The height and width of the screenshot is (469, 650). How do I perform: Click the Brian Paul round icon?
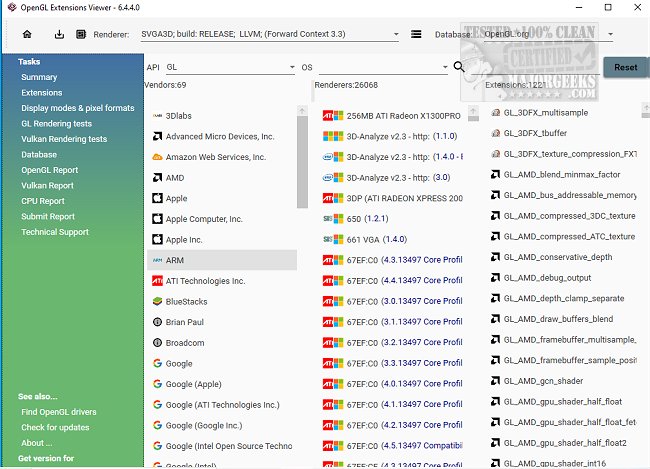coord(157,322)
